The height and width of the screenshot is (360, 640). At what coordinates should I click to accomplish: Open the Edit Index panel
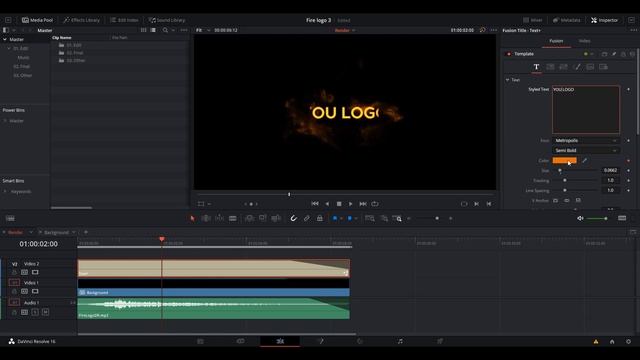click(124, 20)
